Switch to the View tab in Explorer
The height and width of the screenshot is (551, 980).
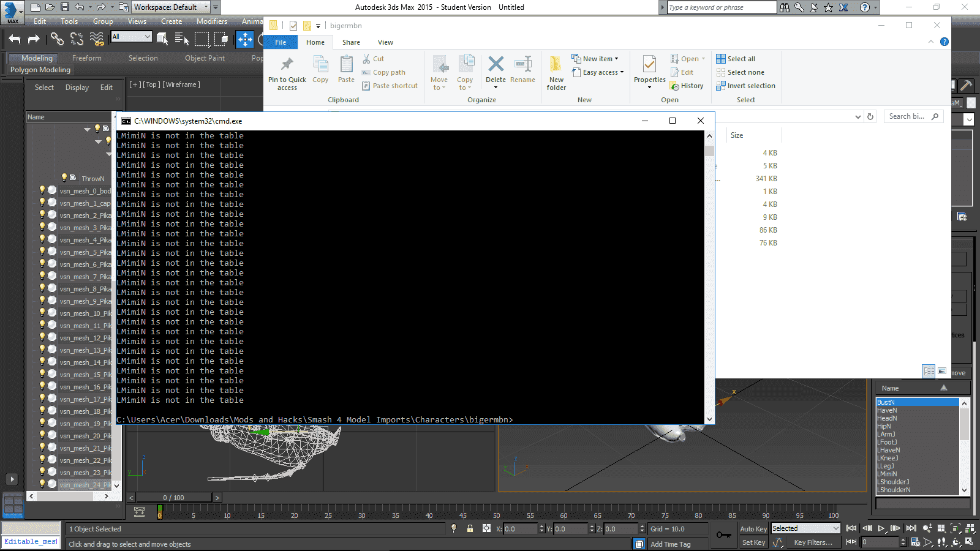(385, 42)
